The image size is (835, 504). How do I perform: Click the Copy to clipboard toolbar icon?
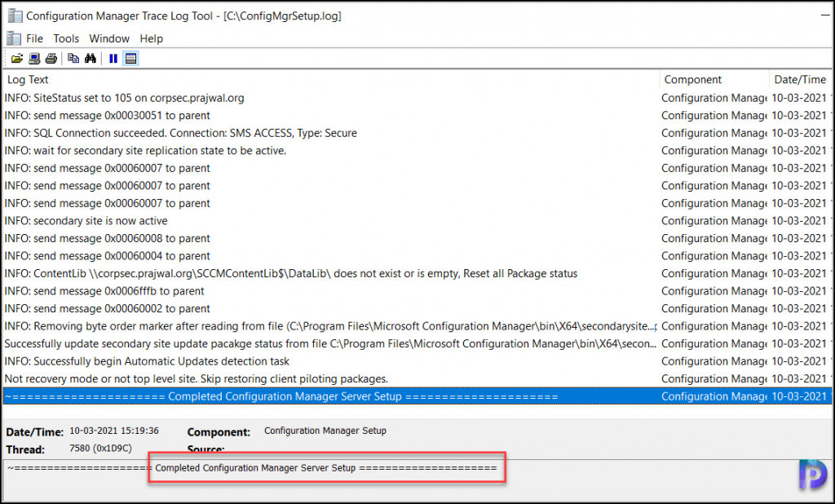click(73, 59)
